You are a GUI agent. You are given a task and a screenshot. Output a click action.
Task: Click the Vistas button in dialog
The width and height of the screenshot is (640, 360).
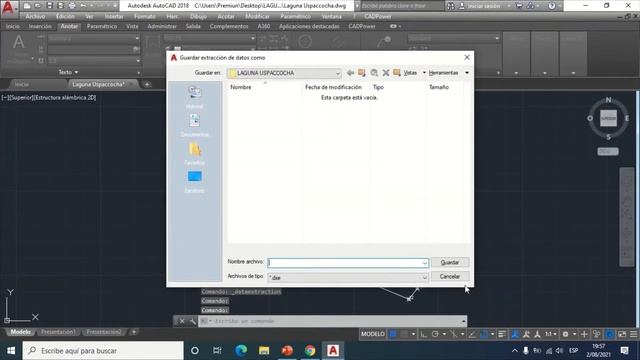410,73
